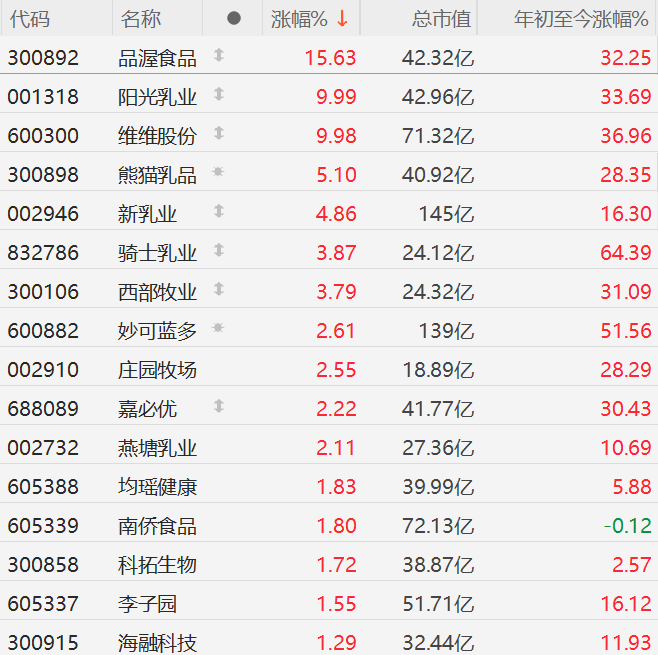The height and width of the screenshot is (655, 658).
Task: Click the marker icon beside 品渥食品
Action: 219,55
